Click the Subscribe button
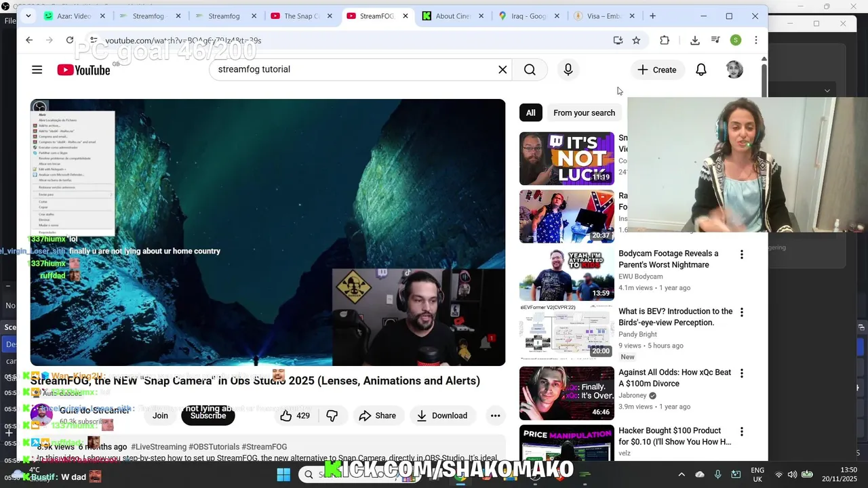The image size is (868, 488). tap(208, 415)
